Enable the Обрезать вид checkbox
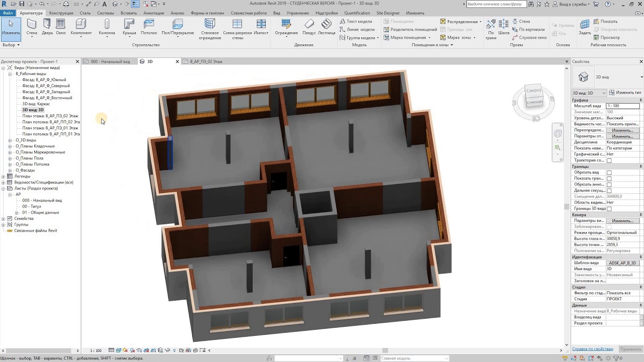Screen dimensions: 644x362 pos(609,172)
